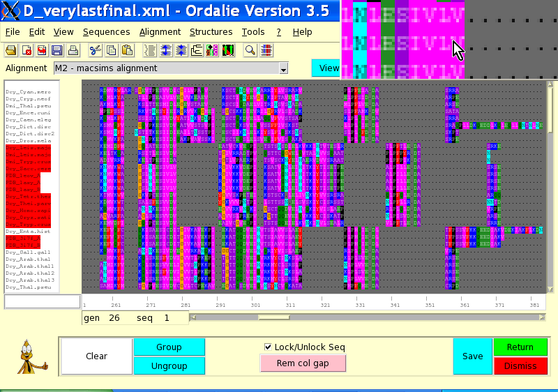The width and height of the screenshot is (558, 392).
Task: Open the Tools menu
Action: [253, 32]
